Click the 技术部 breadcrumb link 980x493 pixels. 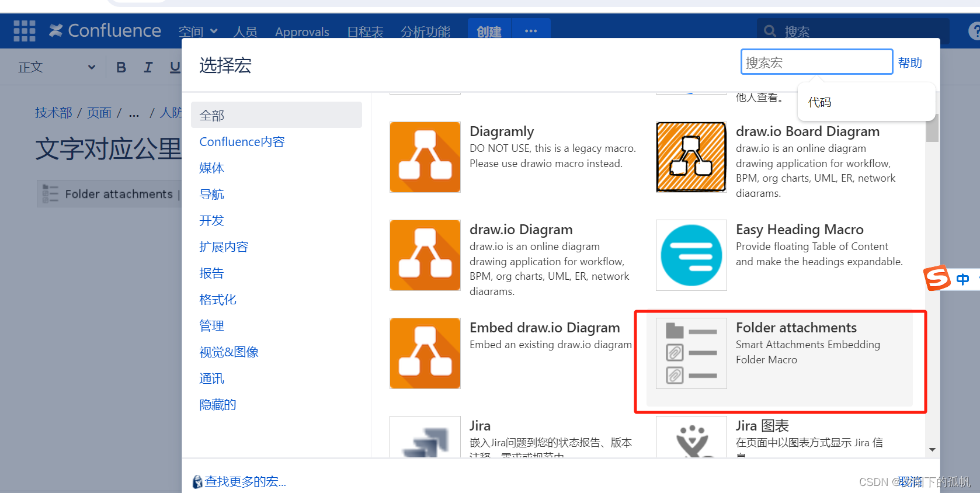(53, 113)
